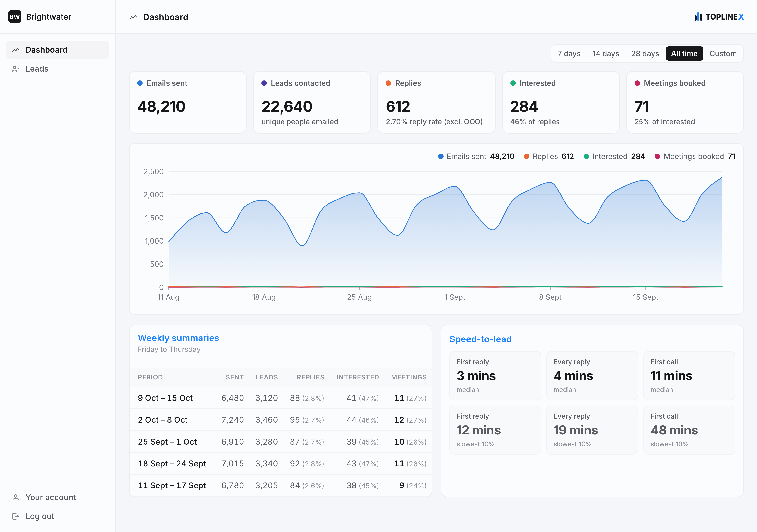757x532 pixels.
Task: Toggle Emails sent series in chart legend
Action: (x=476, y=157)
